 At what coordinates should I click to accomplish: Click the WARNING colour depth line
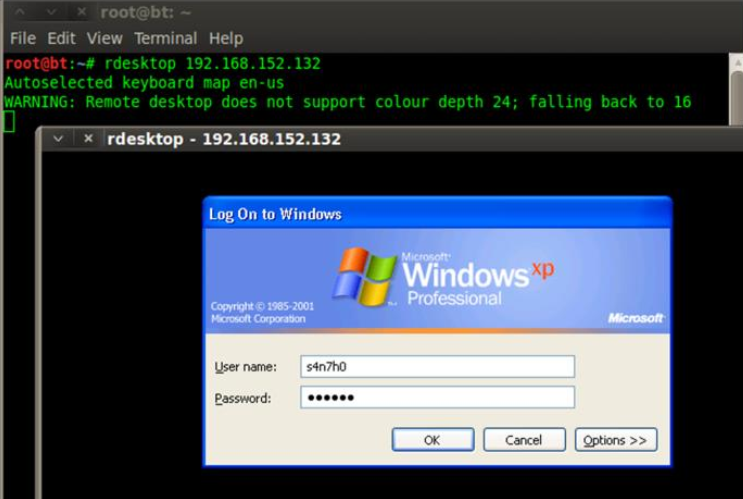point(348,102)
